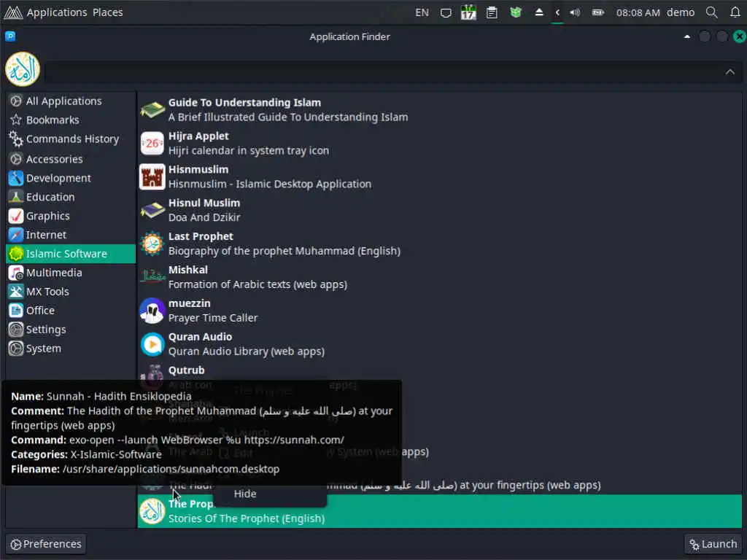Screen dimensions: 747x560
Task: Select the Settings category
Action: click(71, 330)
